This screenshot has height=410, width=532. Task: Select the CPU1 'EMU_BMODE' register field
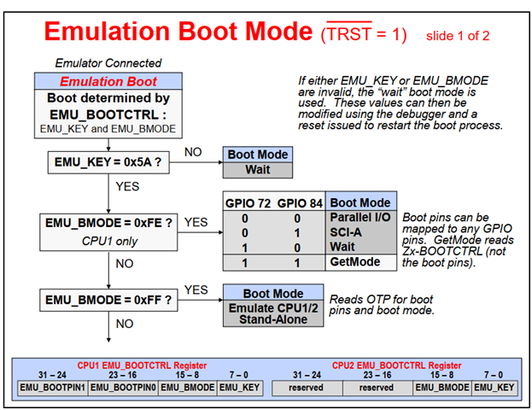[188, 388]
